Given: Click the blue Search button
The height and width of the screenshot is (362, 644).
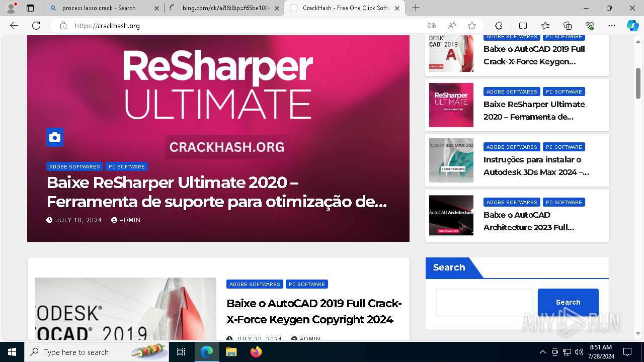Looking at the screenshot, I should tap(568, 302).
